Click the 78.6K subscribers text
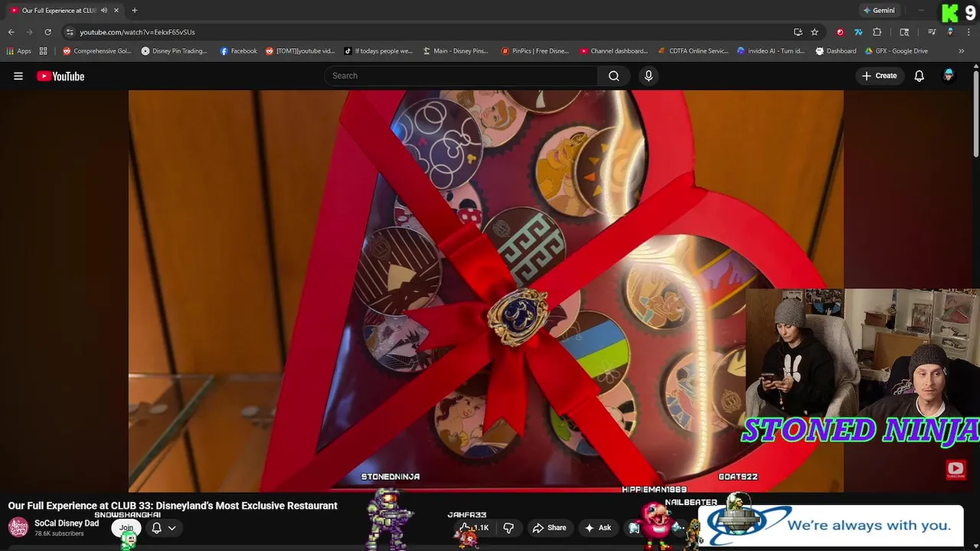The width and height of the screenshot is (980, 551). pos(59,533)
